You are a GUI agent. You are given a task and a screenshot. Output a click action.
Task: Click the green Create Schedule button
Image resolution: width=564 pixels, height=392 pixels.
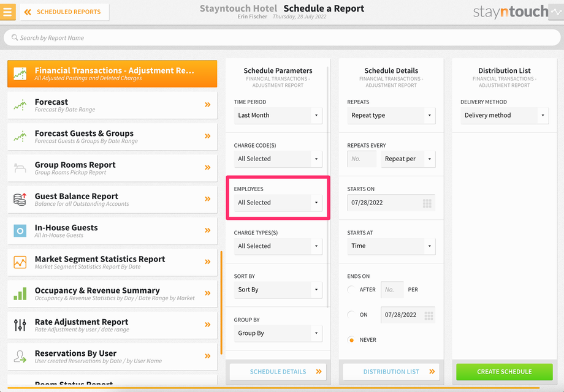[x=505, y=372]
